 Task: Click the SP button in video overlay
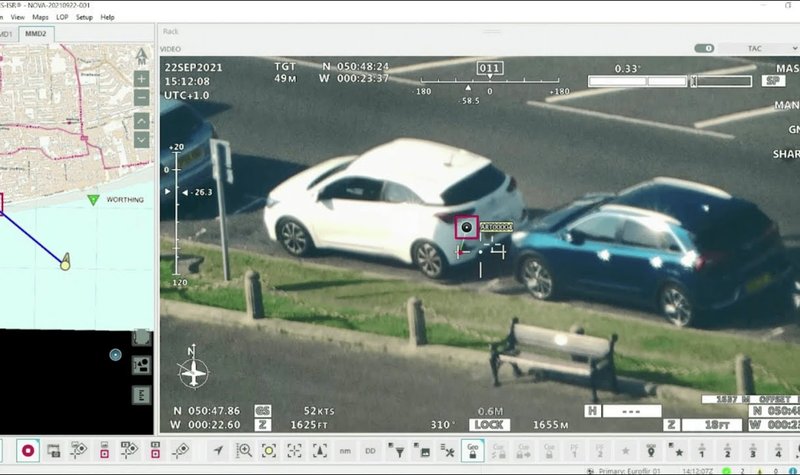click(773, 81)
